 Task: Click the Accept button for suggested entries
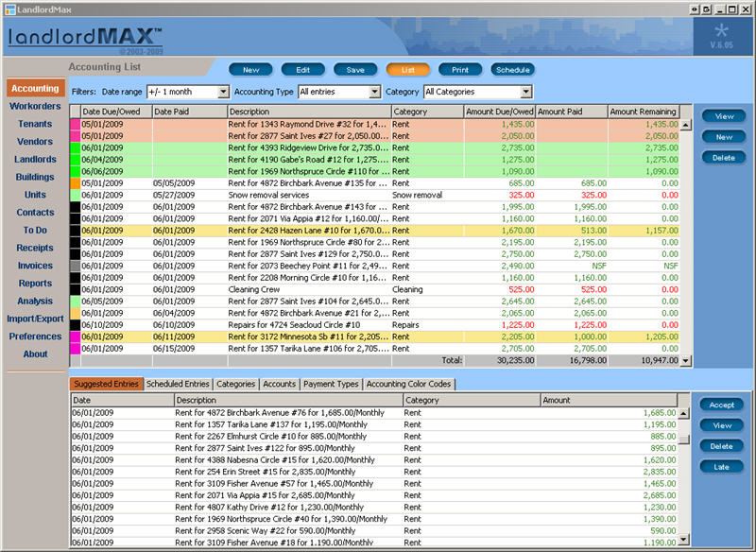coord(722,405)
